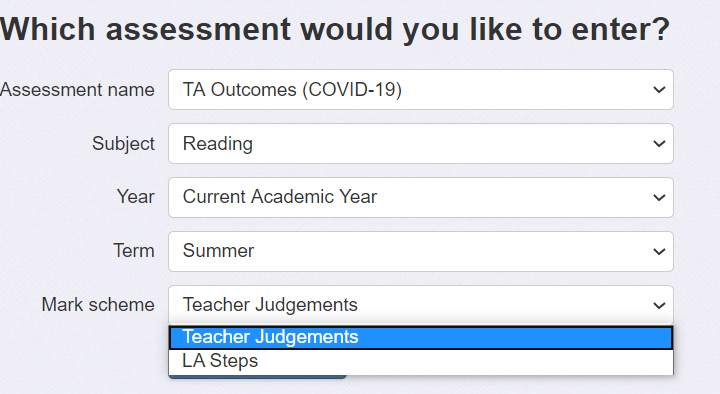This screenshot has width=720, height=394.
Task: Open the TA Outcomes (COVID-19) assessment dropdown
Action: [421, 90]
